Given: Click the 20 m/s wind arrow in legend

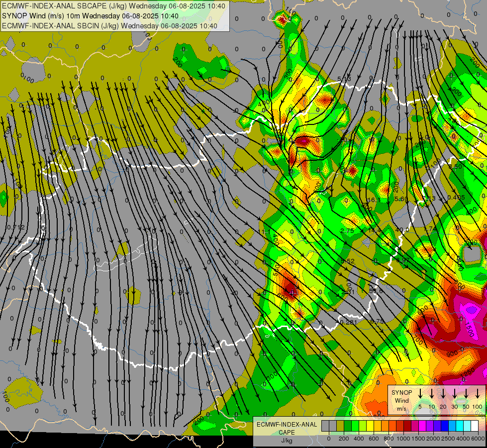Looking at the screenshot, I should pyautogui.click(x=443, y=393).
